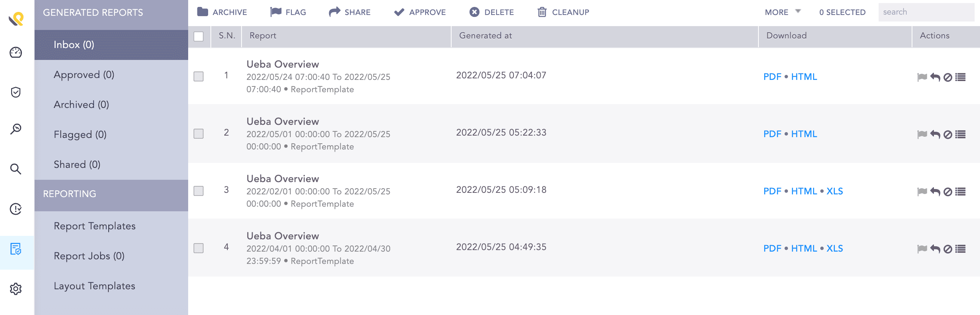Select the checkbox for report row 3
The width and height of the screenshot is (980, 315).
tap(199, 191)
